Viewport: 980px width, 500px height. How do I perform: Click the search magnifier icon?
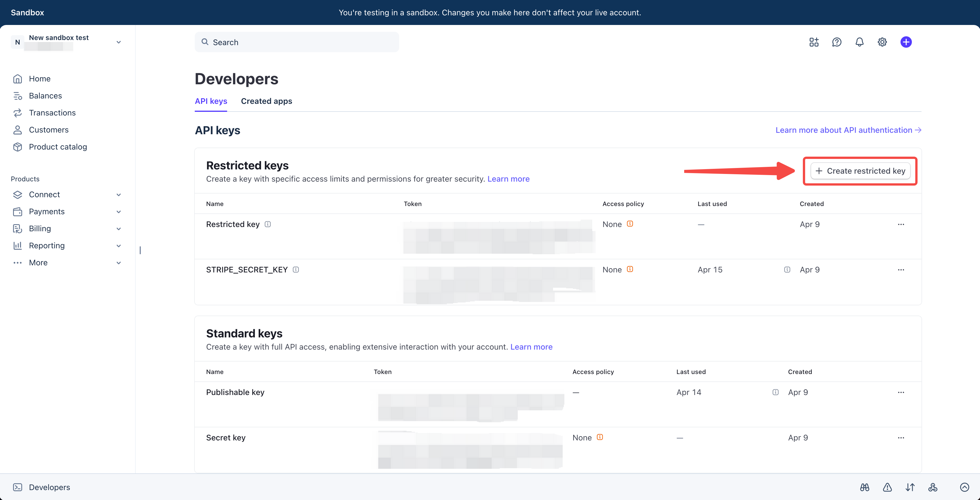click(x=205, y=42)
